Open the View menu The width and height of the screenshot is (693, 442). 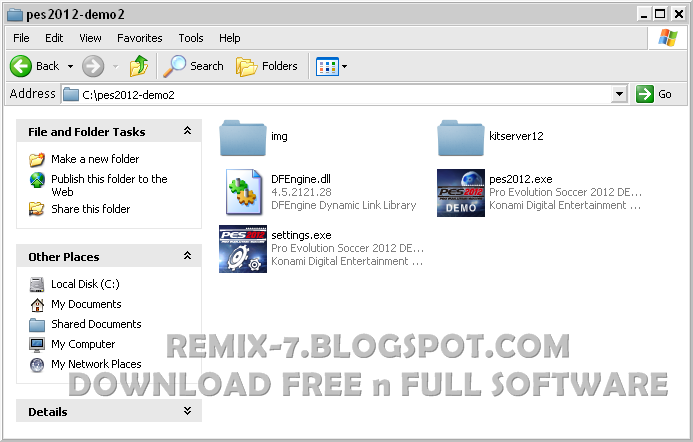[90, 38]
